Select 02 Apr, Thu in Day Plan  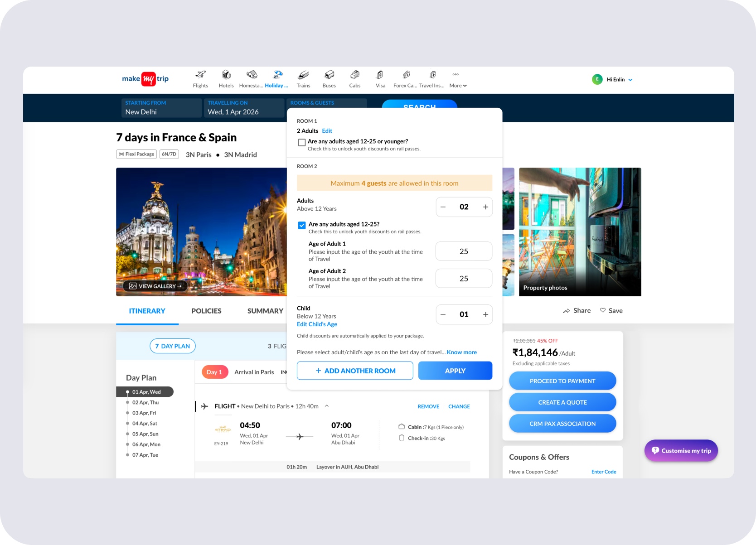pos(145,402)
